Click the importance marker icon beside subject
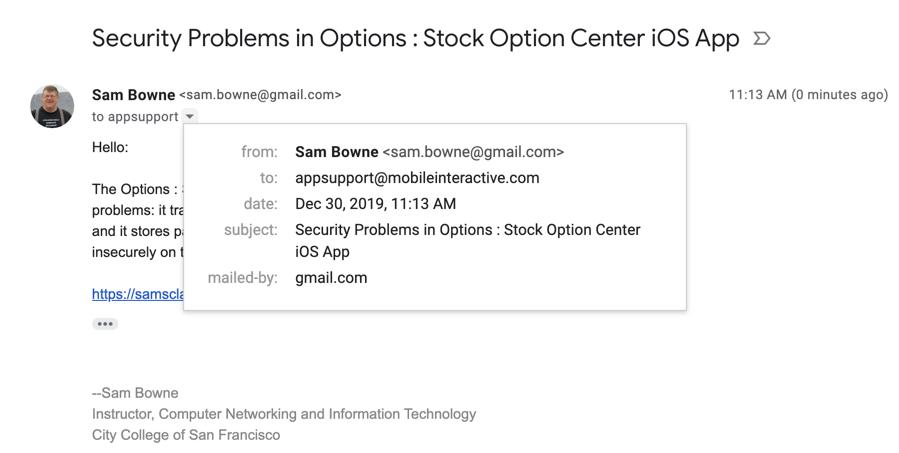Screen dimensions: 899x453 (761, 39)
